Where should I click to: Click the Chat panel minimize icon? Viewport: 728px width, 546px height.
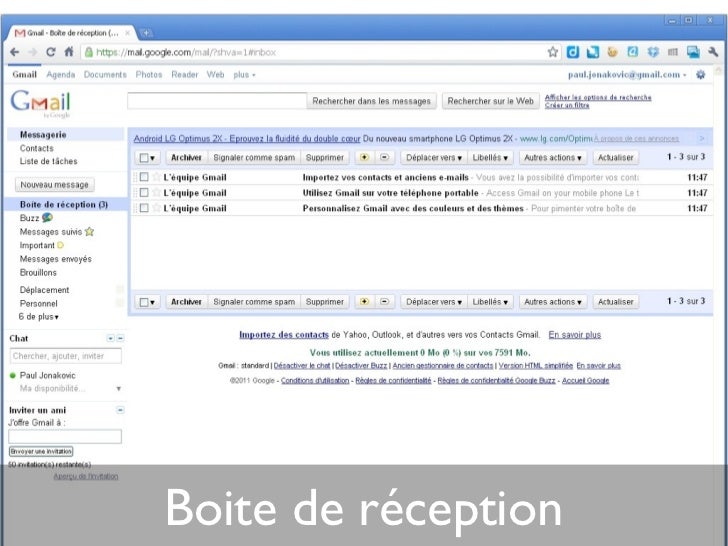click(x=120, y=338)
